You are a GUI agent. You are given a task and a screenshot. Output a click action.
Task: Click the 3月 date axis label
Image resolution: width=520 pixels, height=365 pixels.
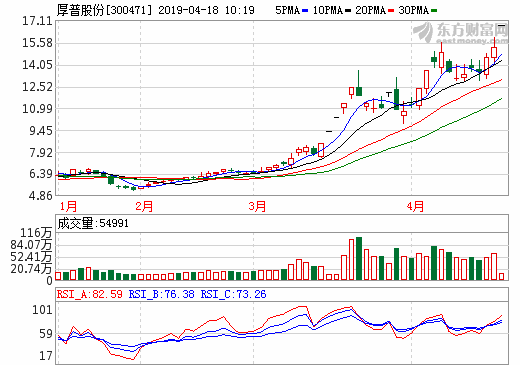tap(257, 207)
